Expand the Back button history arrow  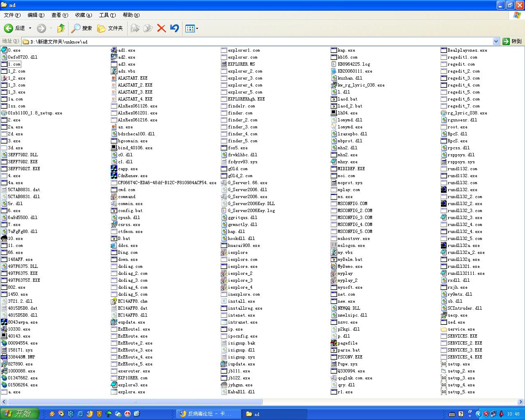pyautogui.click(x=30, y=28)
